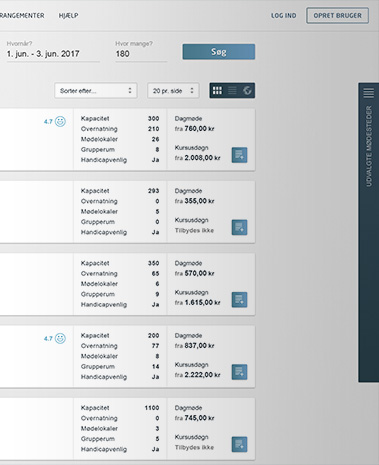Click the Log Ind link
Viewport: 379px width, 465px height.
coord(283,15)
